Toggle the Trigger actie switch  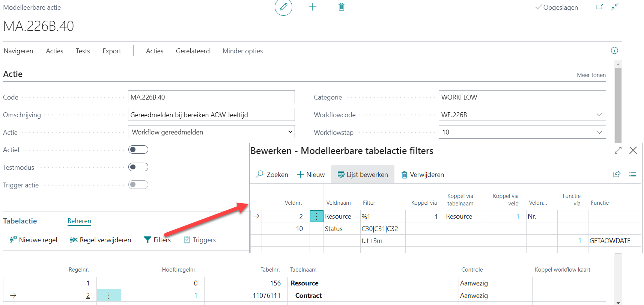pos(138,185)
